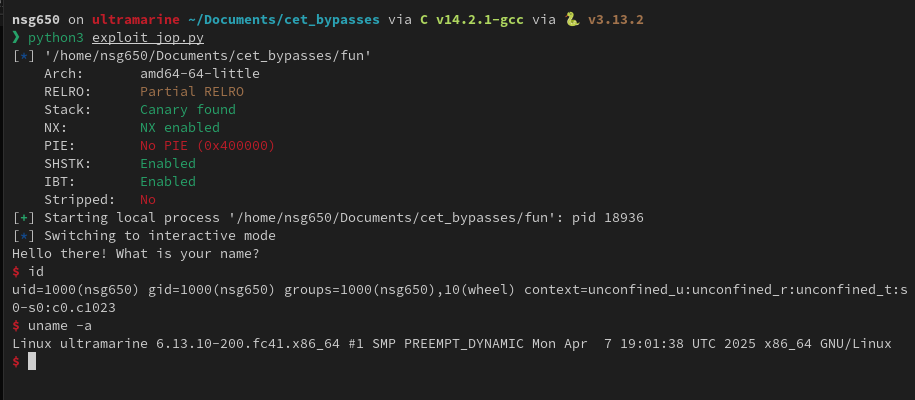
Task: Click the 'RELRO:' label
Action: (68, 92)
